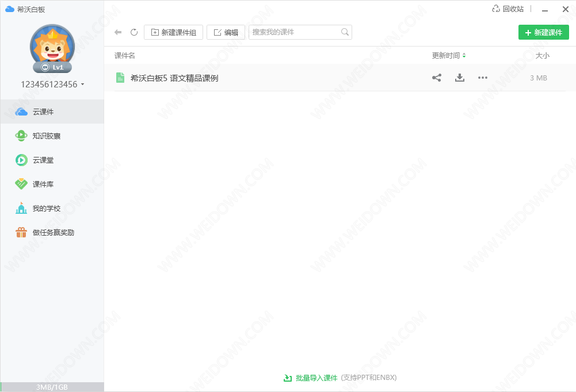The width and height of the screenshot is (576, 392).
Task: Open the three-dot more options menu
Action: click(483, 78)
